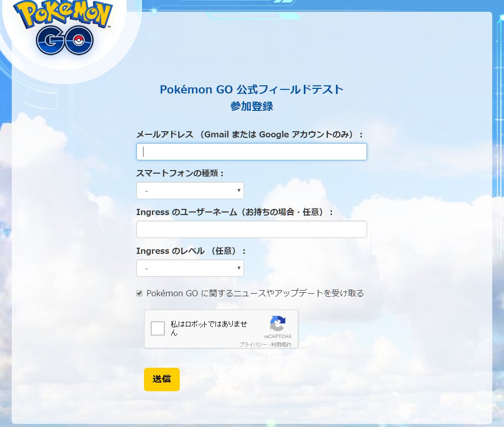This screenshot has height=427, width=504.
Task: Click the メールアドレス field label
Action: (249, 134)
